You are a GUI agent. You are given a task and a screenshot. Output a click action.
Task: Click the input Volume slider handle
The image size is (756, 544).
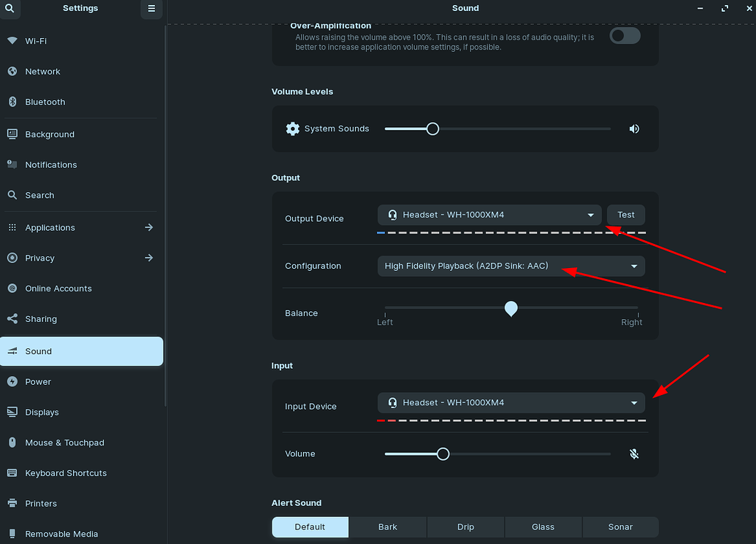(x=443, y=454)
